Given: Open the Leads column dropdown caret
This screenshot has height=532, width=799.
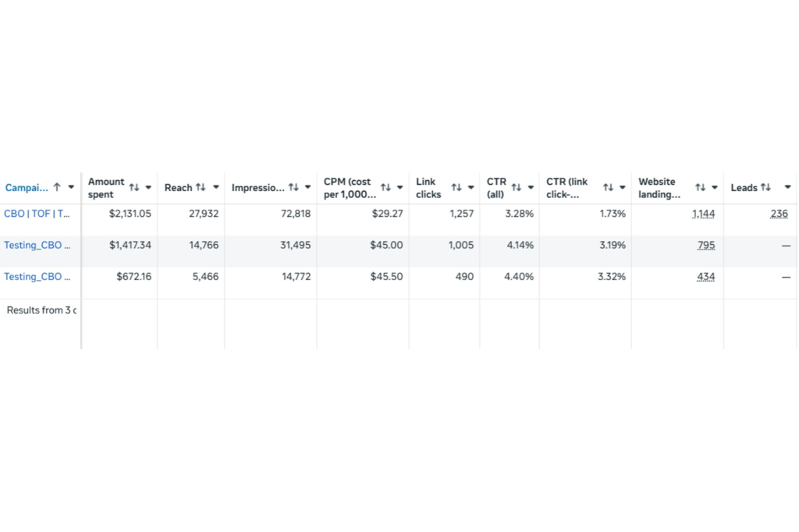Looking at the screenshot, I should tap(787, 187).
